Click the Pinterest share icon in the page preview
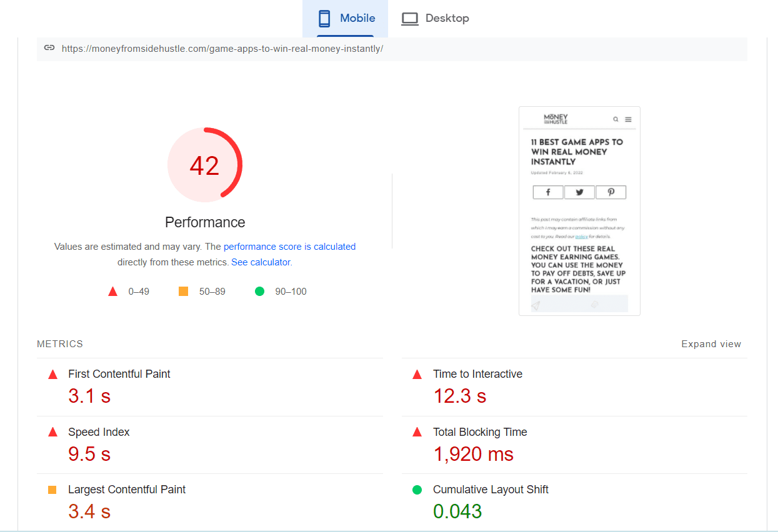This screenshot has width=778, height=532. [611, 192]
